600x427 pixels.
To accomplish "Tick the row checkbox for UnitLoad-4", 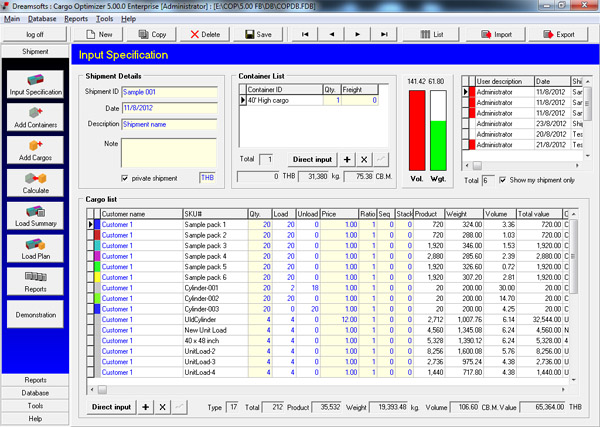I will (90, 372).
